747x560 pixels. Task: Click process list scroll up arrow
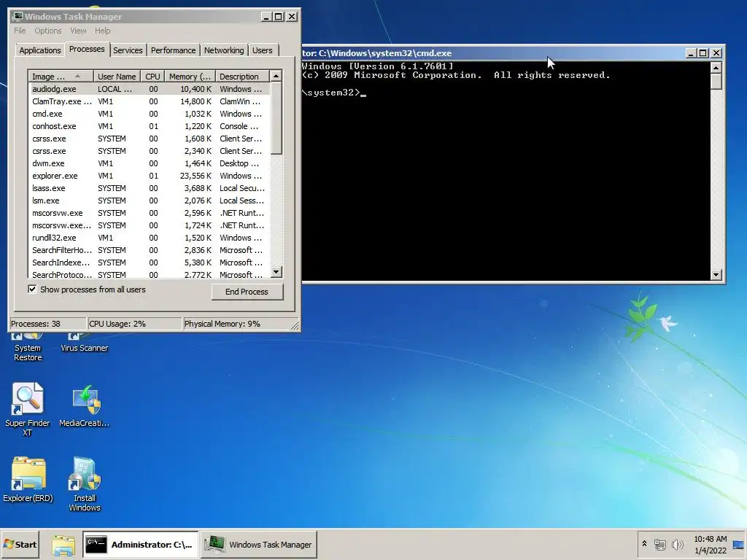[x=276, y=76]
